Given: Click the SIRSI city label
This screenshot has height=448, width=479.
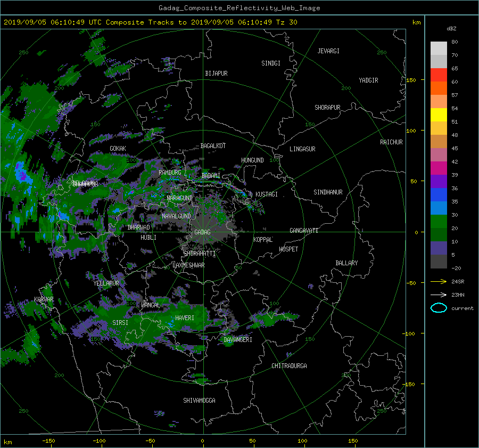Looking at the screenshot, I should click(120, 323).
